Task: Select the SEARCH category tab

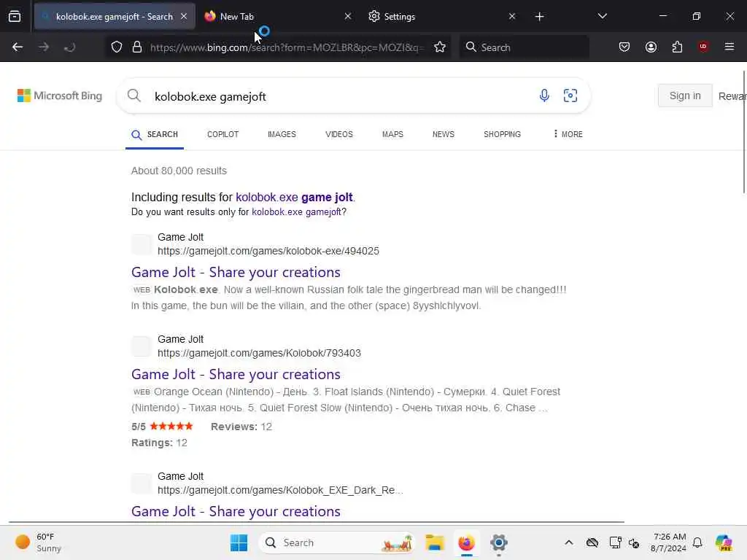Action: [x=155, y=135]
